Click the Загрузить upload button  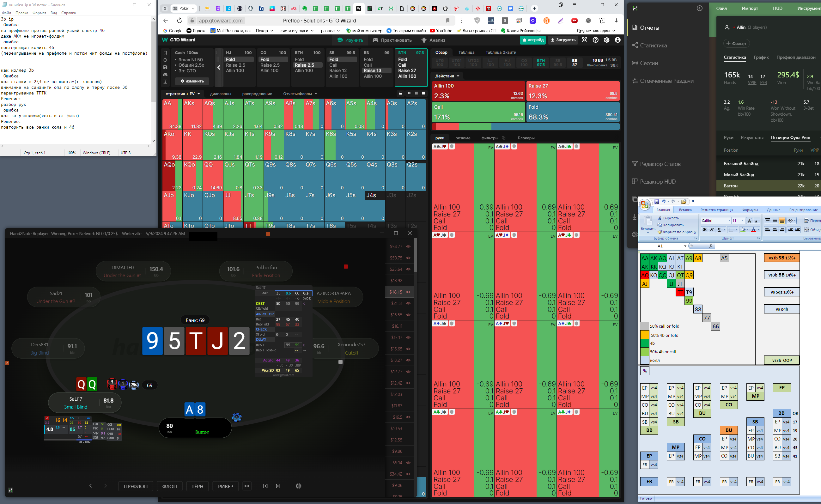(563, 40)
